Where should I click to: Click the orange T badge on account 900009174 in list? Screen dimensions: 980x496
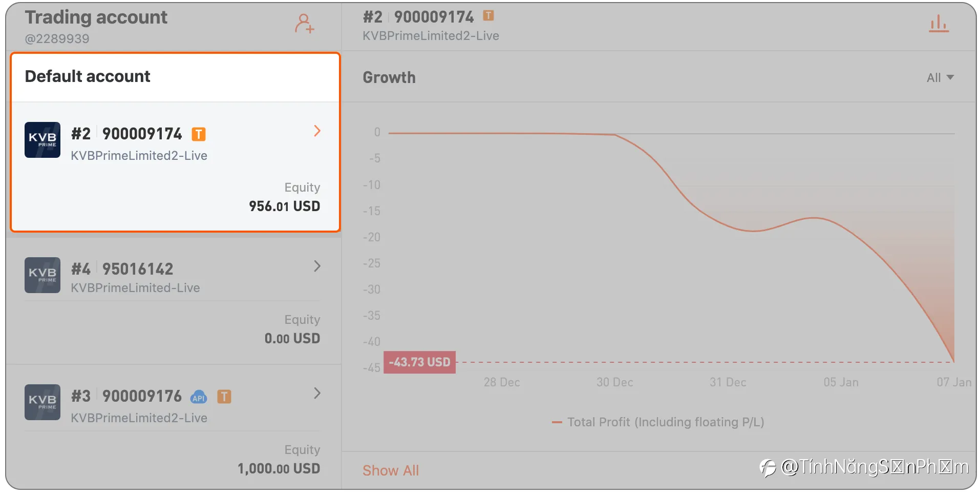point(199,134)
